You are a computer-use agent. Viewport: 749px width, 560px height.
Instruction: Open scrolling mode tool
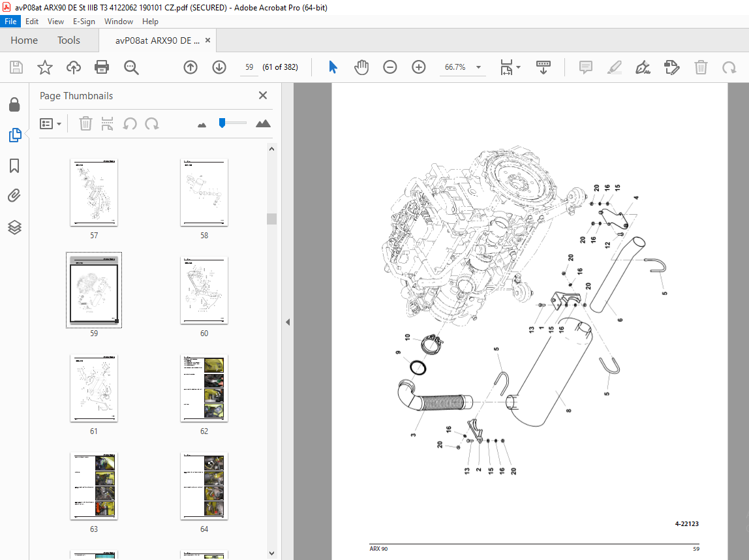click(543, 67)
